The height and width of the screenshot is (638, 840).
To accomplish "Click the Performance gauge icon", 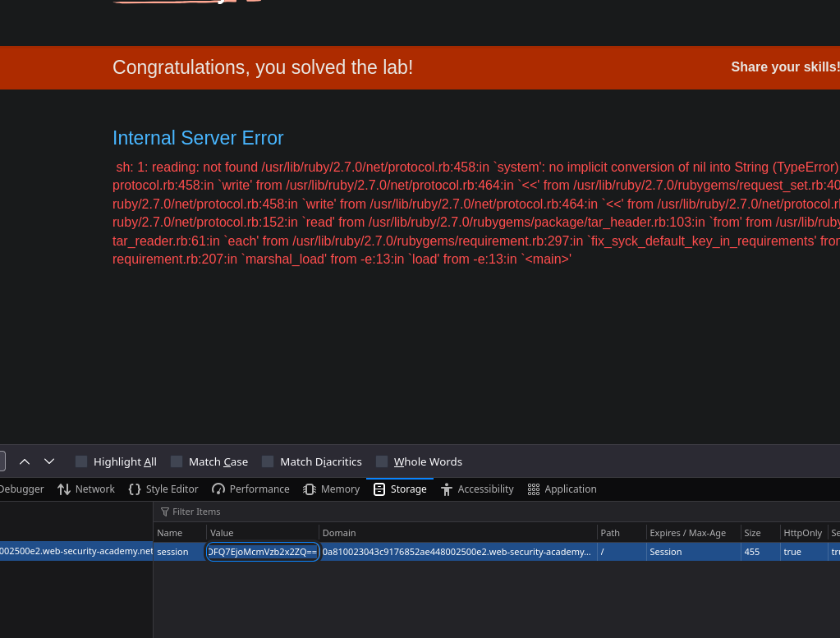I will 218,489.
